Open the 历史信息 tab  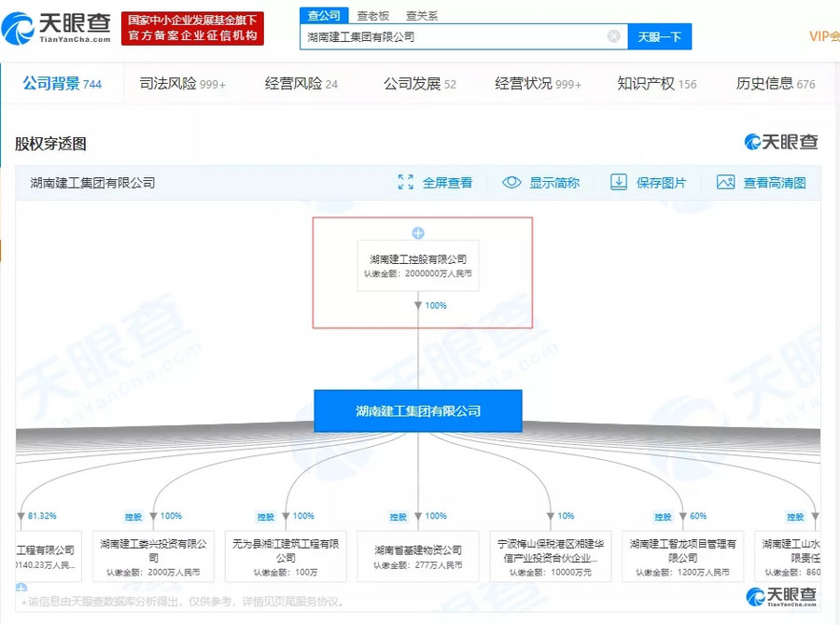775,84
